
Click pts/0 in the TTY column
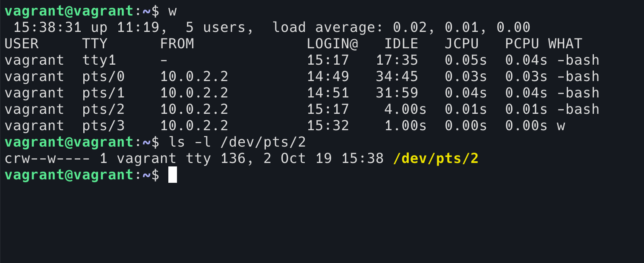pyautogui.click(x=104, y=77)
